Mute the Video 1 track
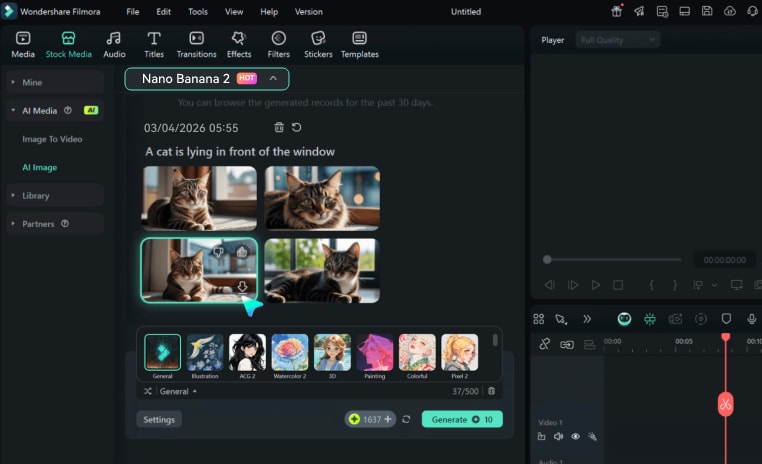Screen dimensions: 762x464 tap(558, 436)
